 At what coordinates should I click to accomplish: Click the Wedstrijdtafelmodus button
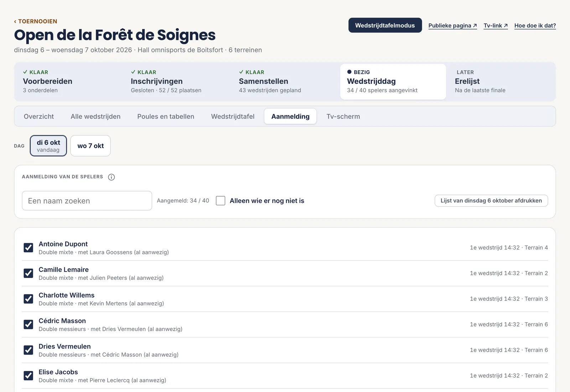(385, 25)
